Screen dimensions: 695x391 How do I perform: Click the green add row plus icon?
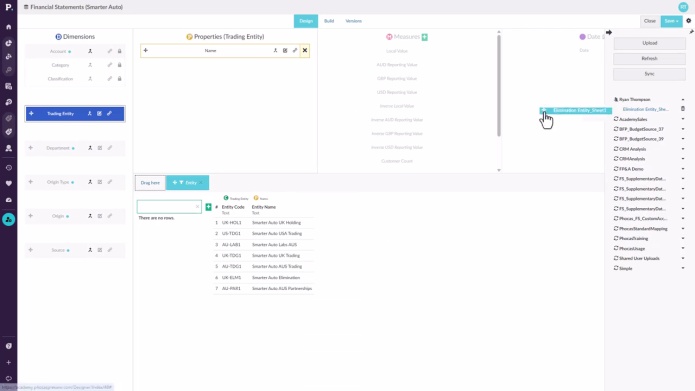[x=208, y=207]
